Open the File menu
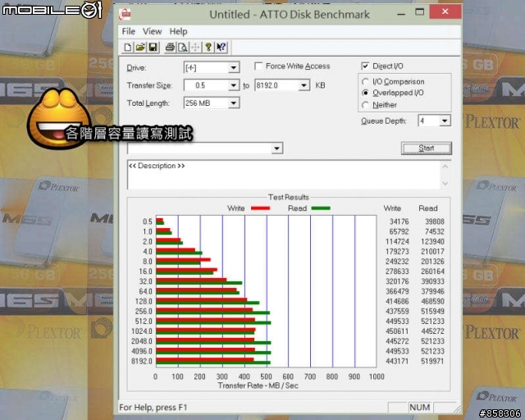 [x=129, y=31]
